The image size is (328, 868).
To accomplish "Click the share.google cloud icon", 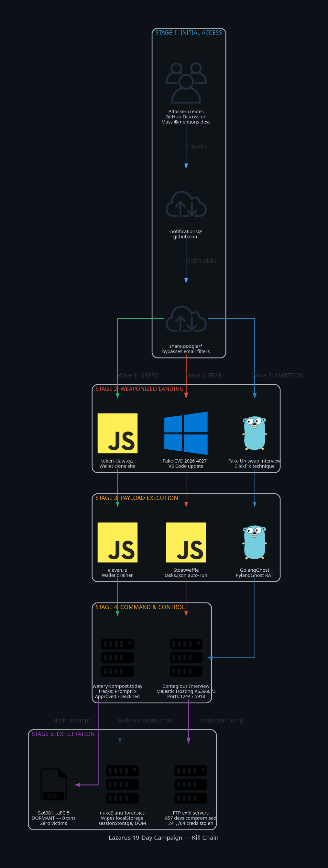I will pos(186,319).
